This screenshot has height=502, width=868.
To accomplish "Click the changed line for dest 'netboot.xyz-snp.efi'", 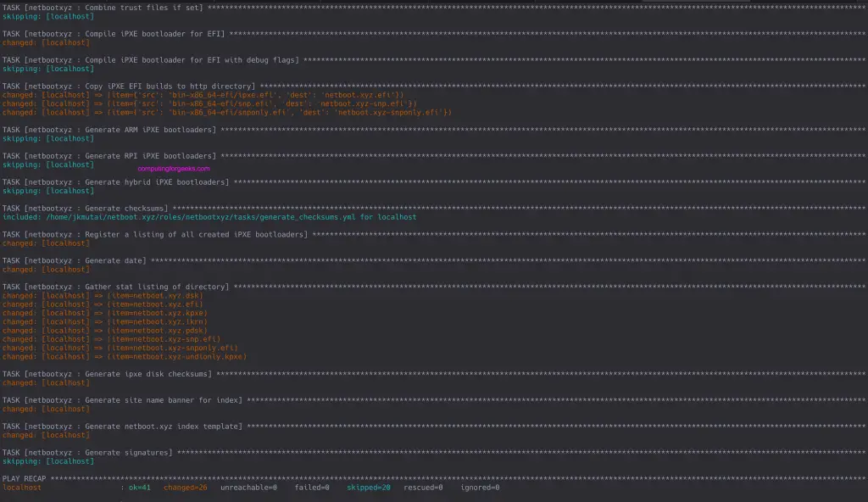I will point(210,103).
